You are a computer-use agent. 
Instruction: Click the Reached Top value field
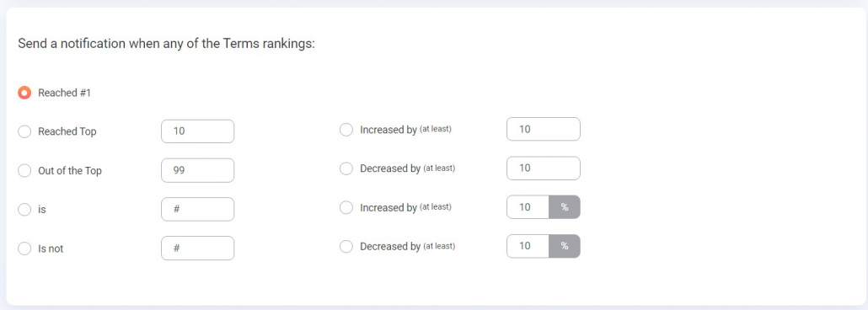(198, 131)
